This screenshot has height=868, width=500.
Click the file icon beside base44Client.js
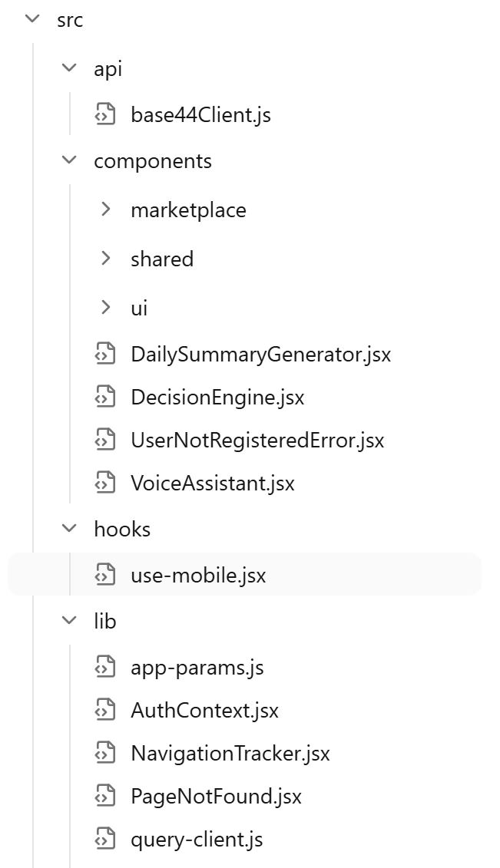(105, 114)
